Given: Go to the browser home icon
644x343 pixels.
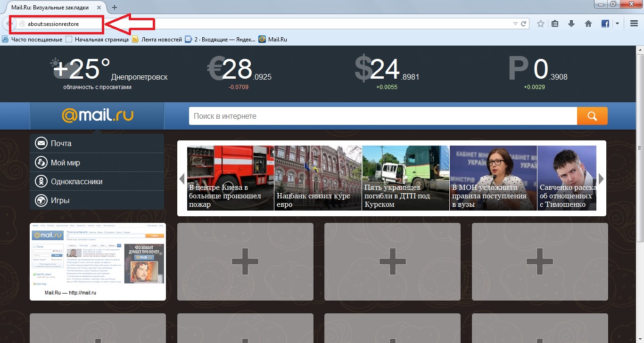Looking at the screenshot, I should pyautogui.click(x=588, y=24).
